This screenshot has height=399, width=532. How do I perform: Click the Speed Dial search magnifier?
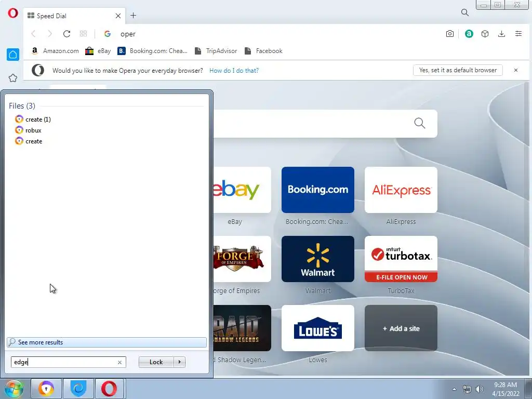coord(420,123)
